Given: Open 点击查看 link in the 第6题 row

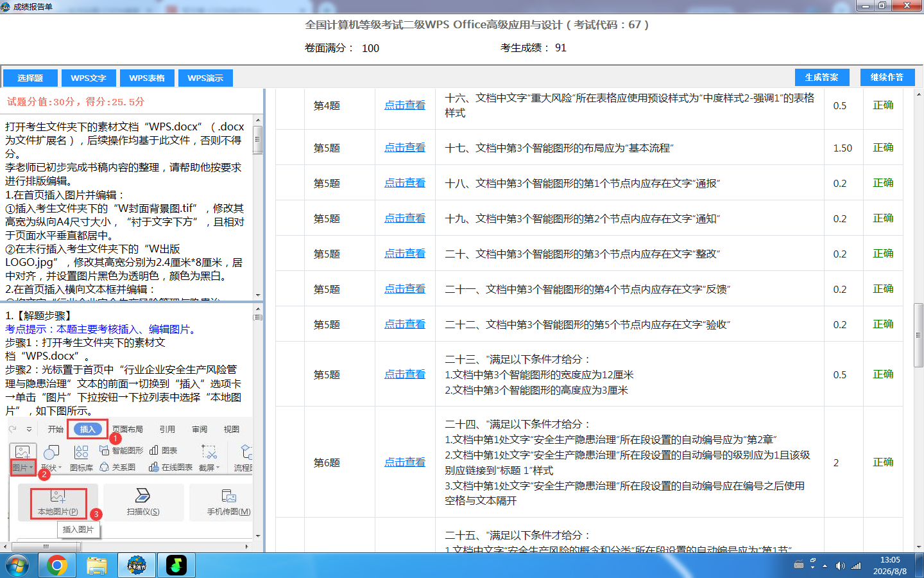Looking at the screenshot, I should [x=405, y=462].
